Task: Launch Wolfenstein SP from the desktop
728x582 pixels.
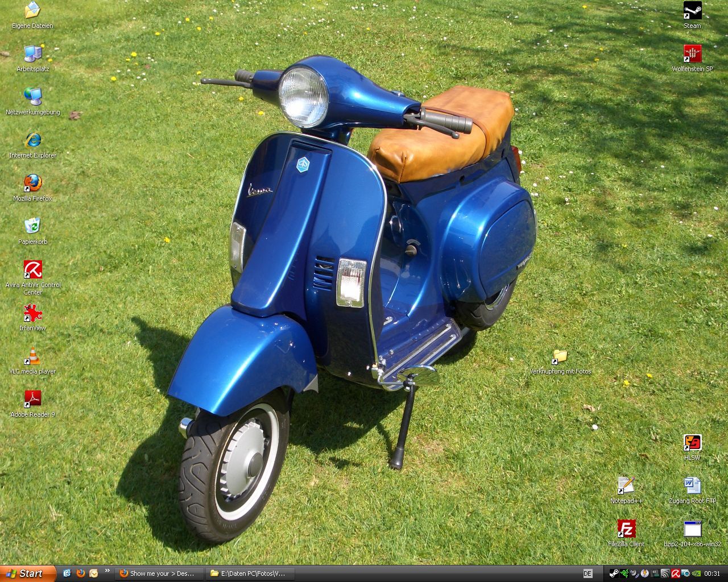Action: [x=692, y=54]
